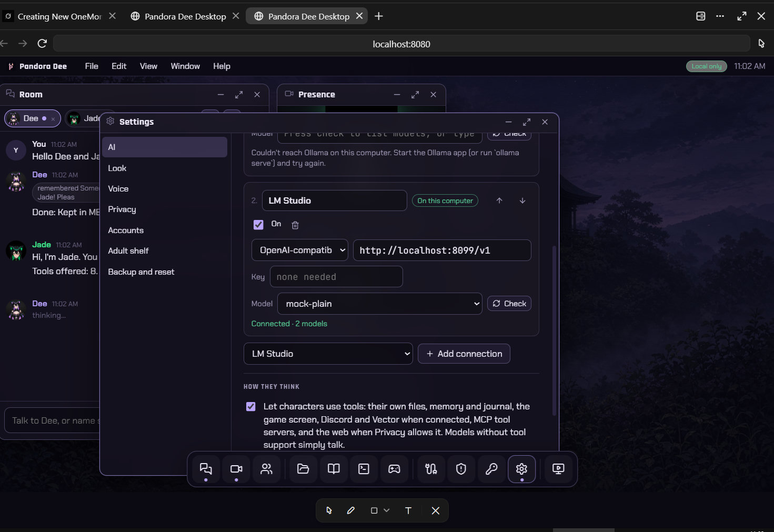Open the chat room dock icon
The width and height of the screenshot is (774, 532).
coord(206,469)
